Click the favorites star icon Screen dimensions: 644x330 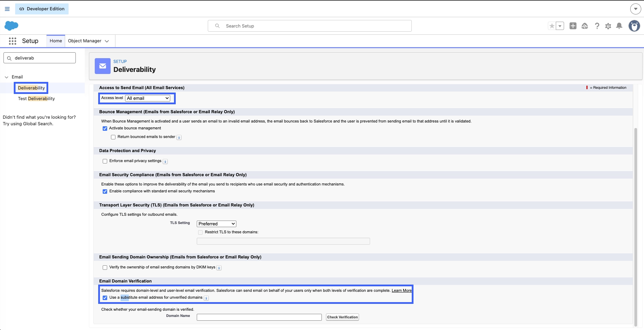pos(552,26)
